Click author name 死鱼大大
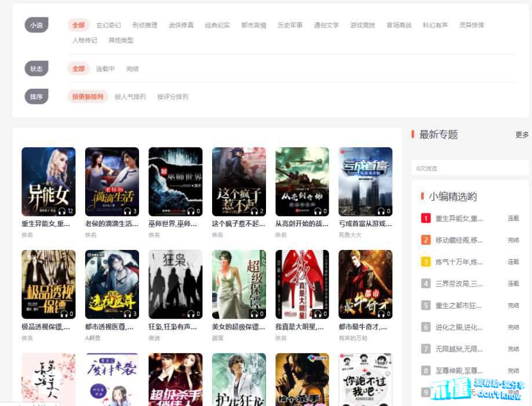This screenshot has width=532, height=406. pos(350,235)
